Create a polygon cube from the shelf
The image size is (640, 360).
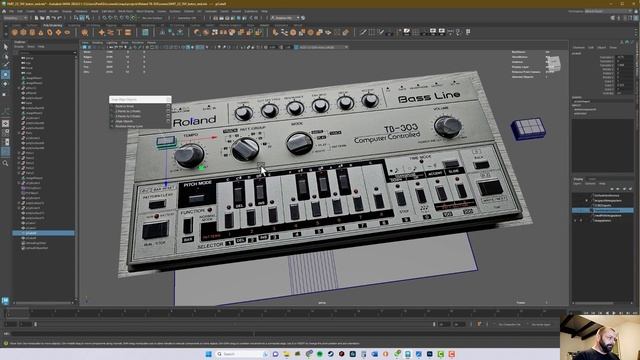23,32
